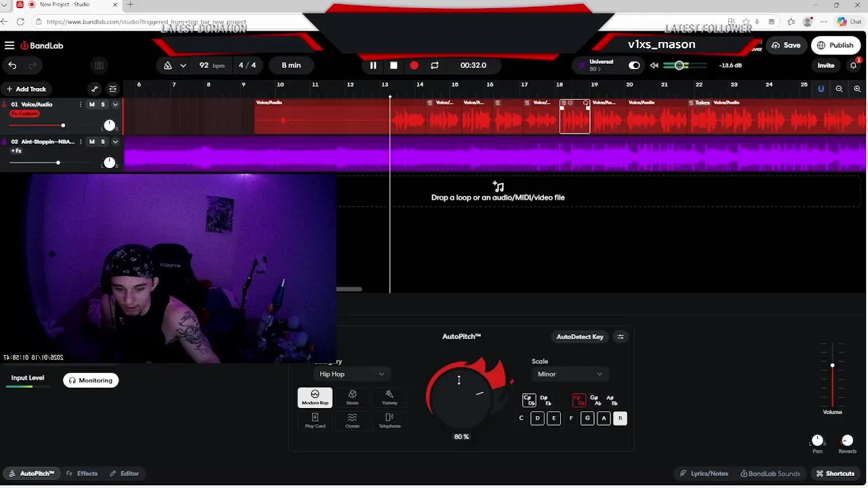The height and width of the screenshot is (488, 868).
Task: Click the 92 bpm tempo field
Action: (x=212, y=65)
